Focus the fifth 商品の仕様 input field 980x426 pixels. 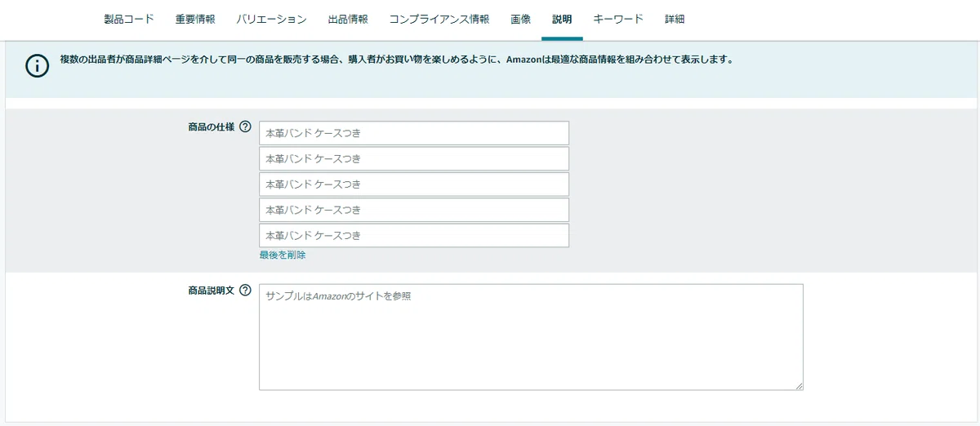point(414,236)
